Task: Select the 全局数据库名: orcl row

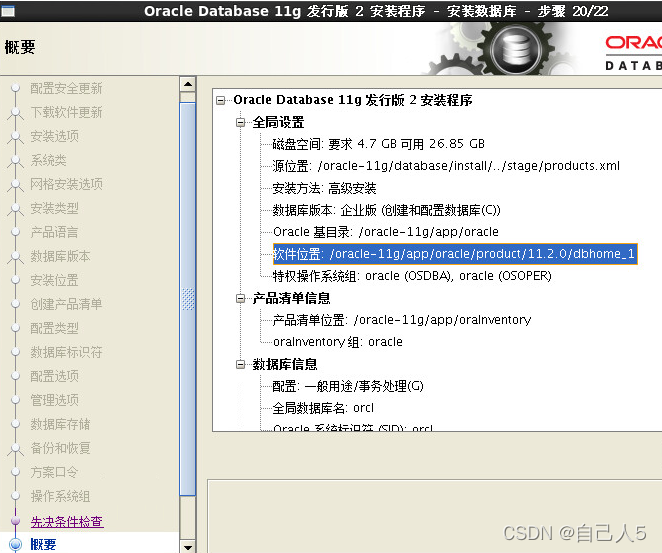Action: 323,408
